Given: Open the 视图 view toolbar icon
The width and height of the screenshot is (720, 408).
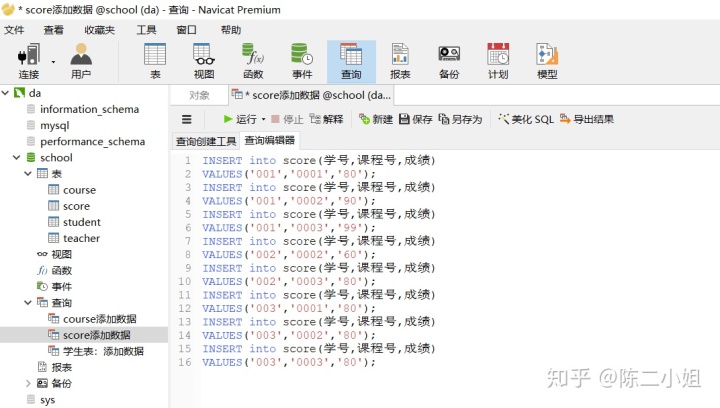Looking at the screenshot, I should pyautogui.click(x=204, y=61).
